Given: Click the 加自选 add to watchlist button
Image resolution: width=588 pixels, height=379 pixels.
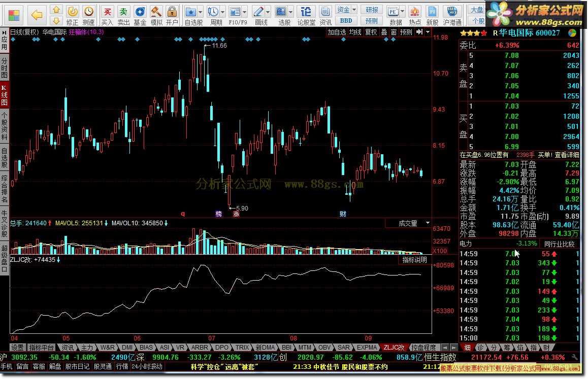Looking at the screenshot, I should (x=337, y=32).
